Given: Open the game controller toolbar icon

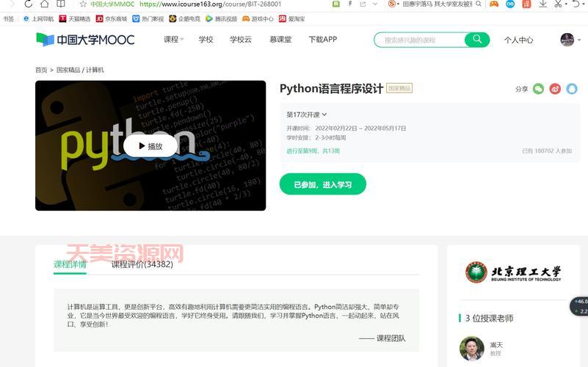Looking at the screenshot, I should (494, 4).
